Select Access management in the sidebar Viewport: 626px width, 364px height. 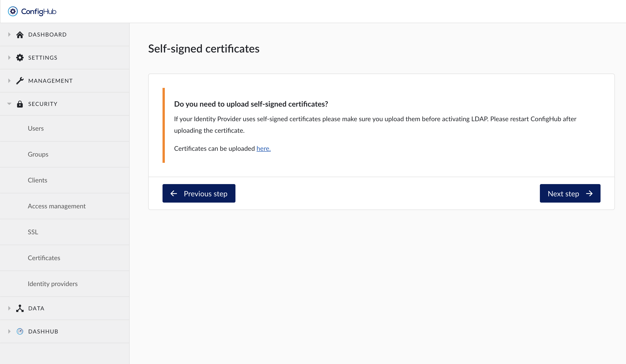click(57, 206)
